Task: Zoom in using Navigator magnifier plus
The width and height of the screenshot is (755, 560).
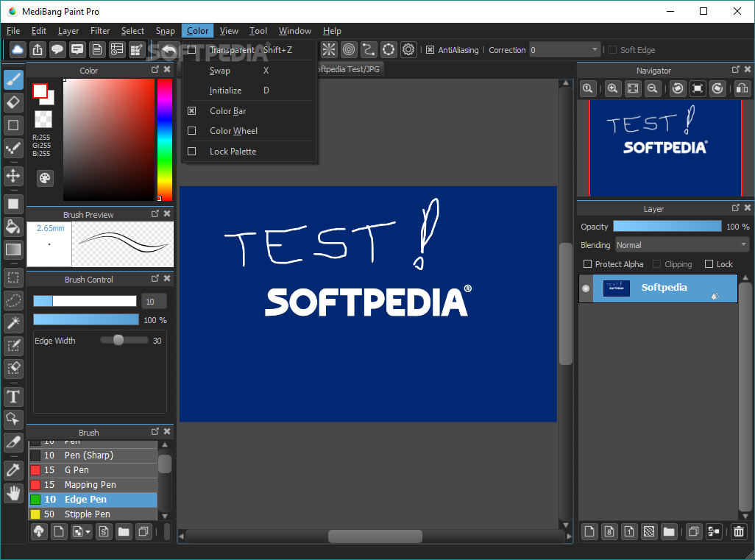Action: (x=612, y=88)
